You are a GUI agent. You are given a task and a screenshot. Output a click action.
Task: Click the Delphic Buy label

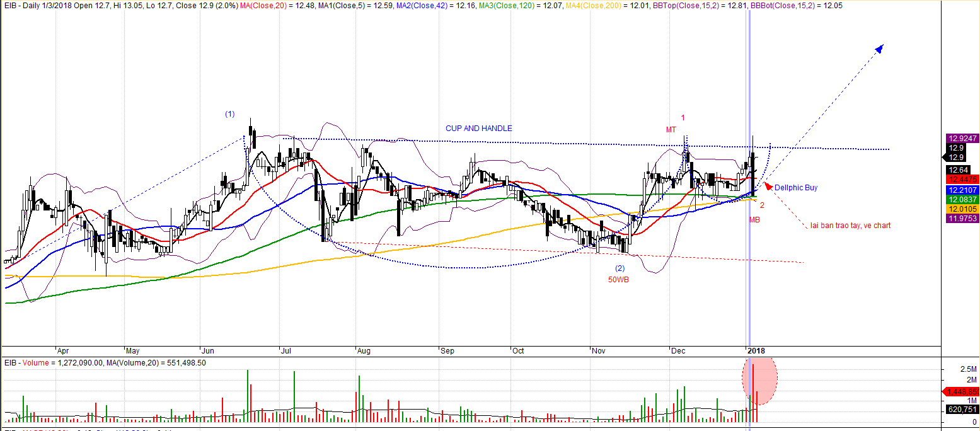[796, 188]
